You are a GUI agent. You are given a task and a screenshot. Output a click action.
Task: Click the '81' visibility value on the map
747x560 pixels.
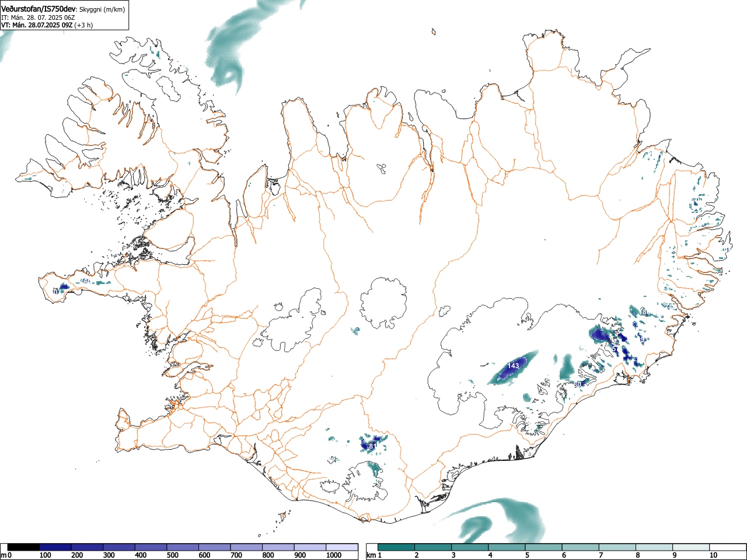click(x=373, y=446)
